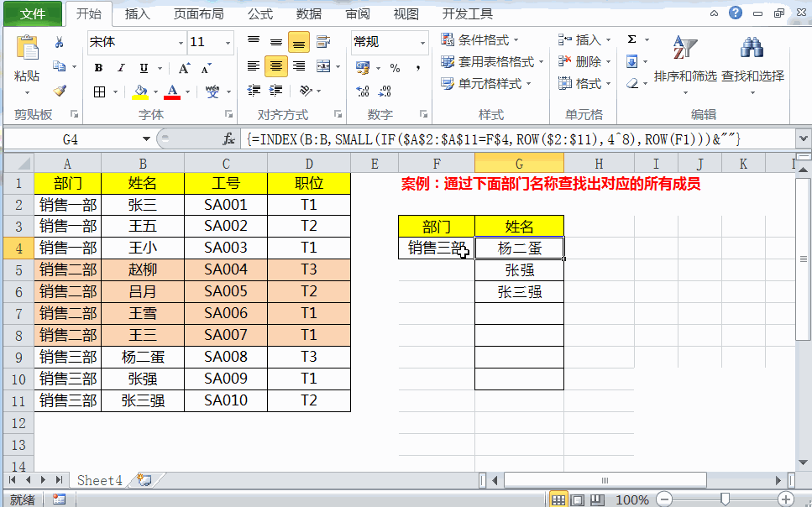Toggle bottom vertical alignment
The image size is (812, 507).
coord(298,43)
